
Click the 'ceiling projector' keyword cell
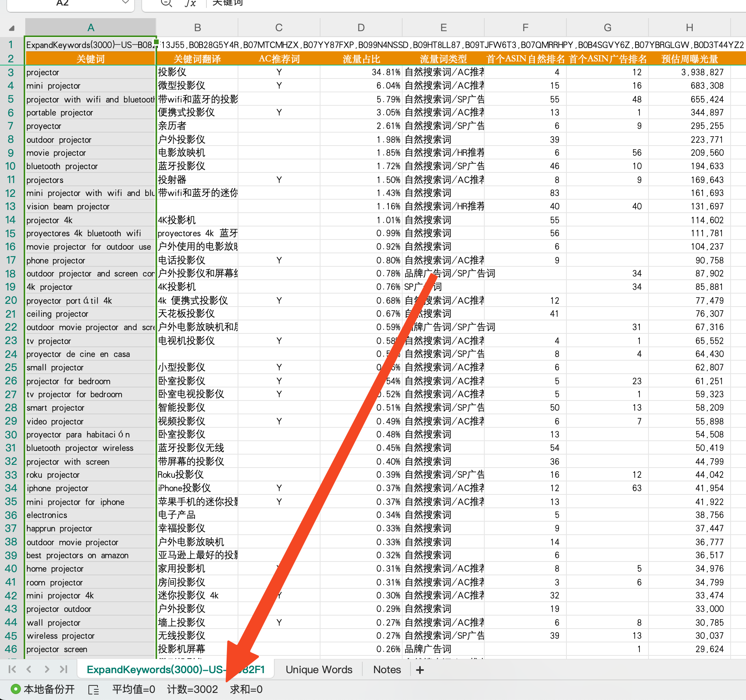(91, 314)
